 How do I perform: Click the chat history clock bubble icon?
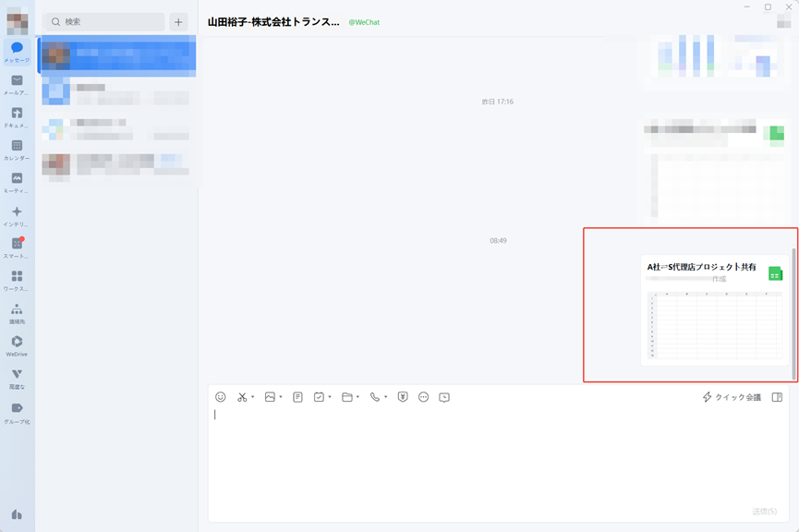(x=444, y=397)
